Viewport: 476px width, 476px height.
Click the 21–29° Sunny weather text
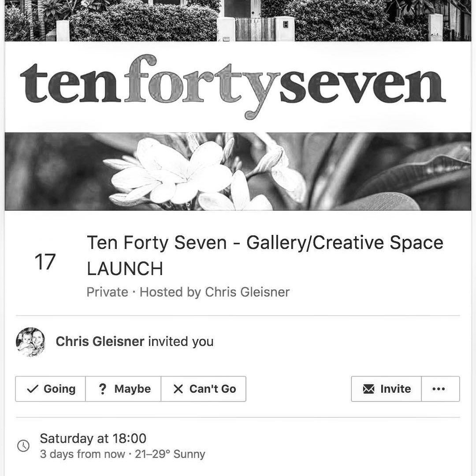(x=170, y=454)
